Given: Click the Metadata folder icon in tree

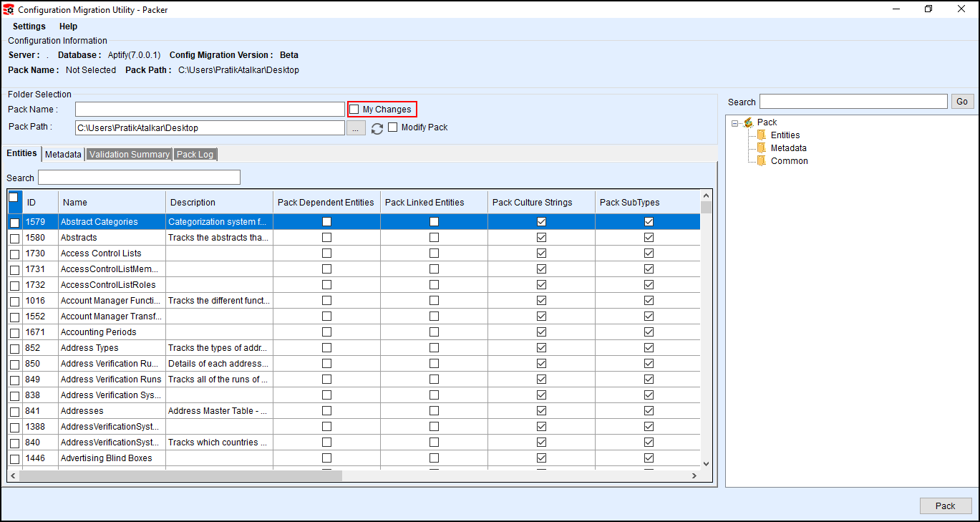Looking at the screenshot, I should tap(762, 148).
